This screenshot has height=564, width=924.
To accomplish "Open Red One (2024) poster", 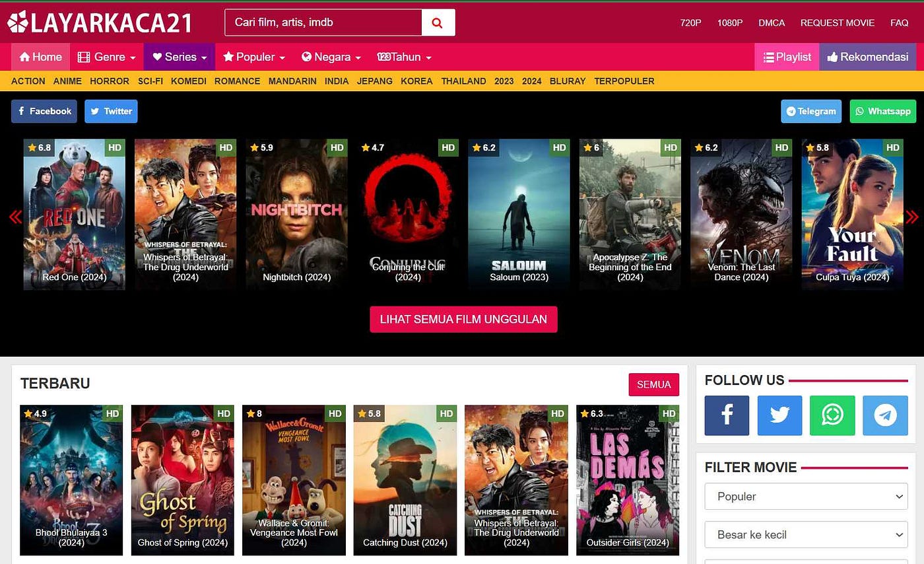I will 75,215.
